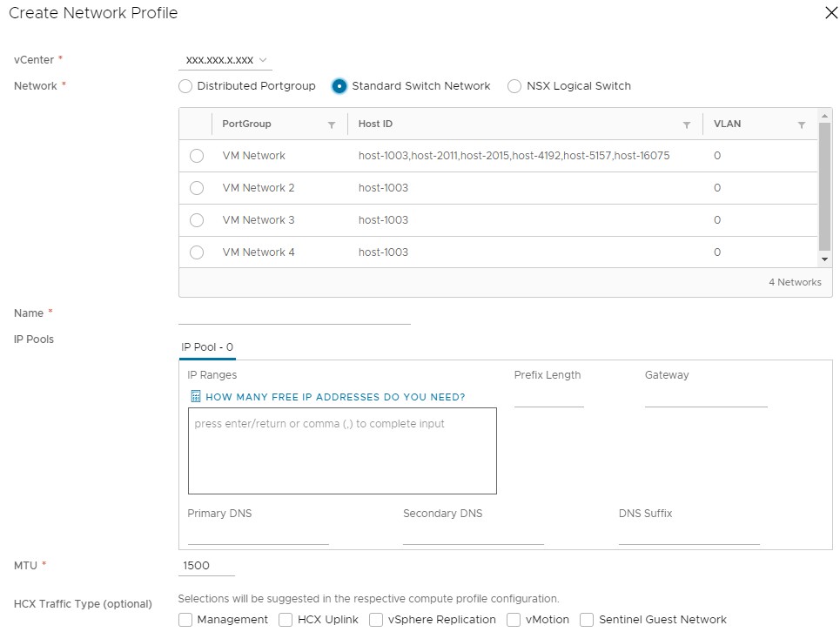Click host list cell of VM Network row
The height and width of the screenshot is (632, 840).
coord(514,156)
